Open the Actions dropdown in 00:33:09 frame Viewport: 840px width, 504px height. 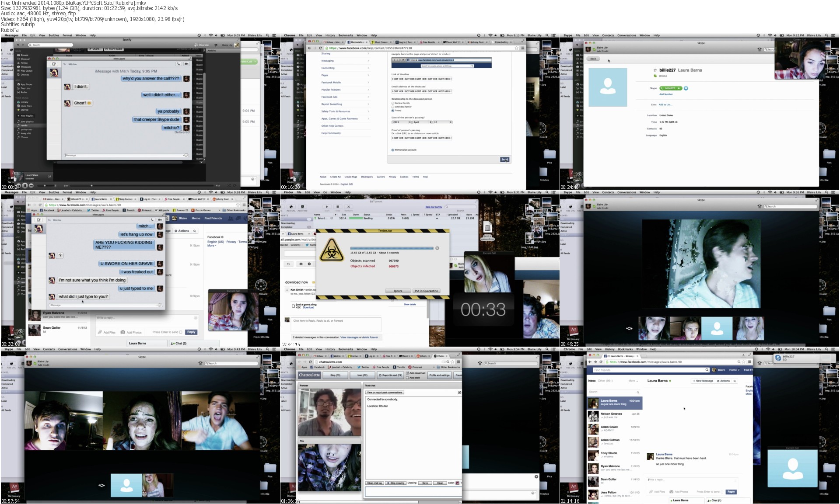(x=182, y=231)
